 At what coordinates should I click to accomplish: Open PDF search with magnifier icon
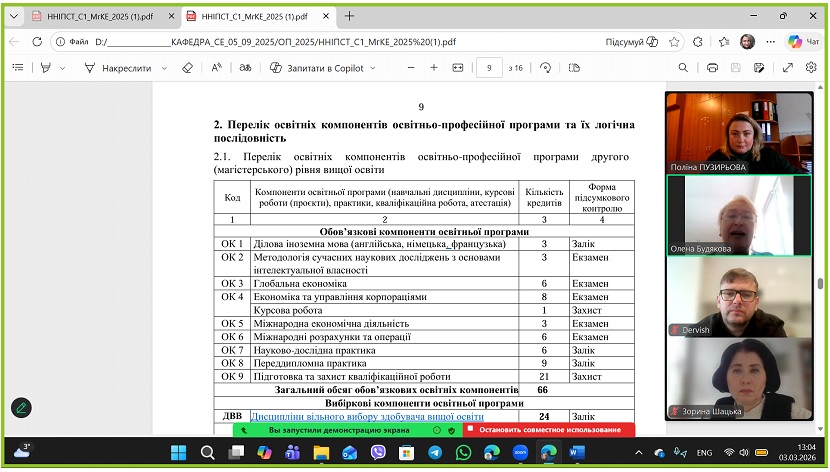coord(683,68)
